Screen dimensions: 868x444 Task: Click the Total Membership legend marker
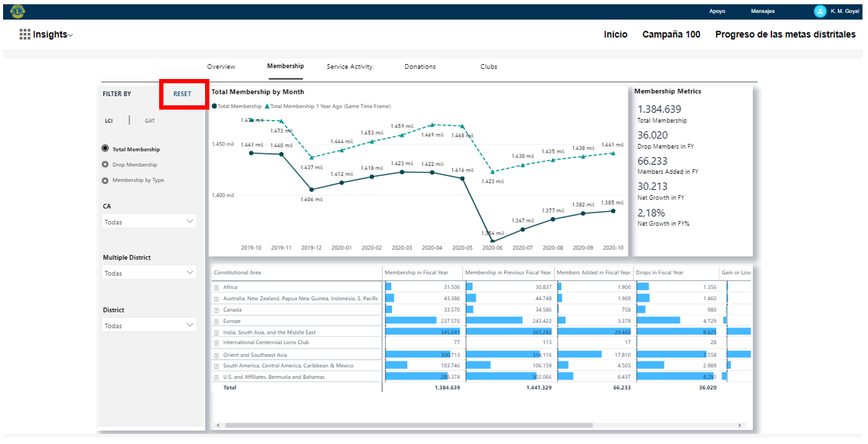click(x=214, y=106)
